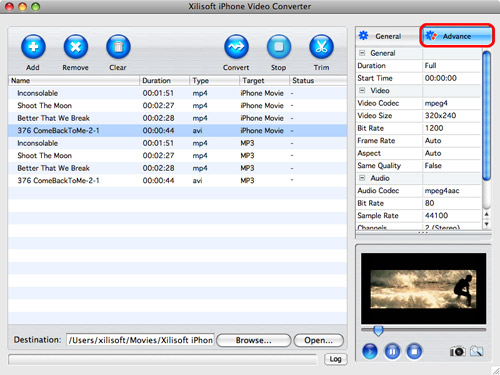Switch to the General tab
The image size is (500, 375).
click(388, 36)
